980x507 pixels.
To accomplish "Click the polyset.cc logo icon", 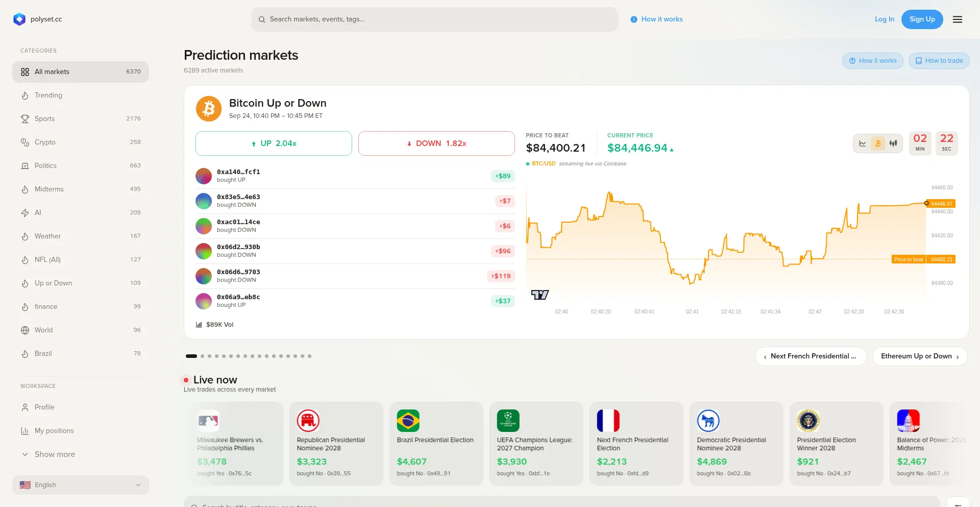I will pyautogui.click(x=19, y=19).
